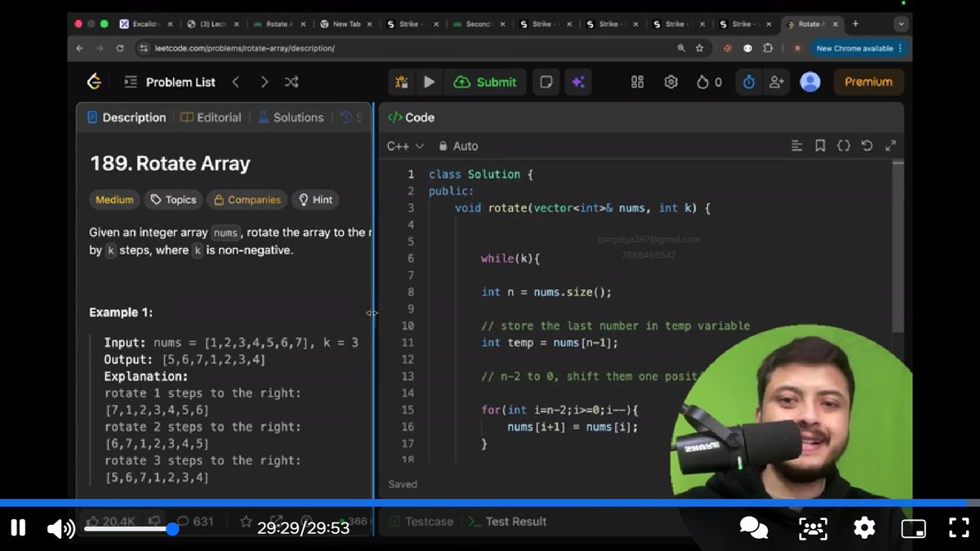This screenshot has width=980, height=551.
Task: Open the Chrome extensions puzzle icon
Action: tap(768, 48)
